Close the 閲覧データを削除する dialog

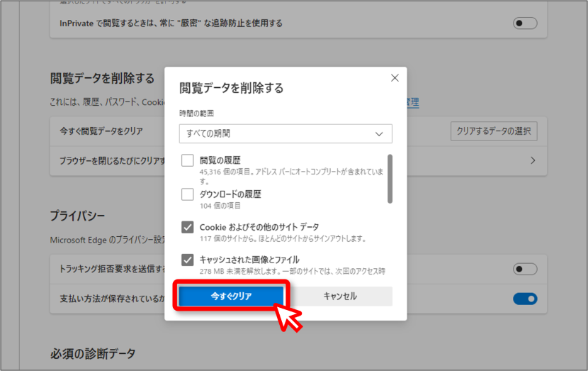click(395, 78)
